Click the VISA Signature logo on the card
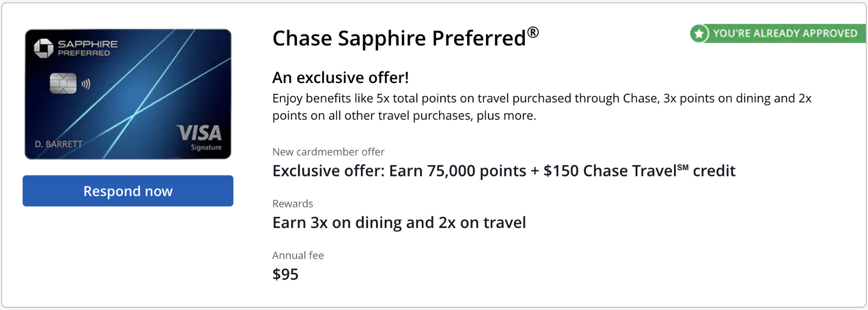 [199, 137]
